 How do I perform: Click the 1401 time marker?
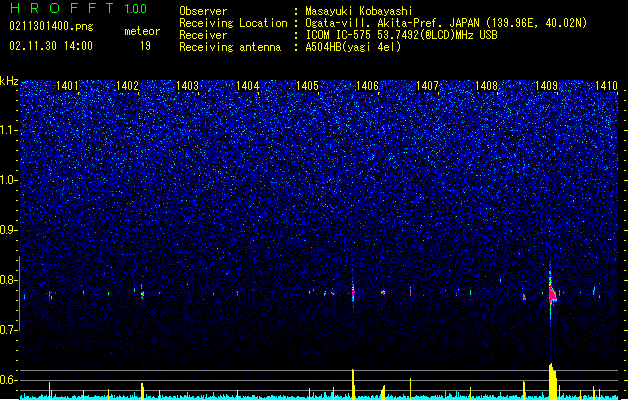point(67,86)
